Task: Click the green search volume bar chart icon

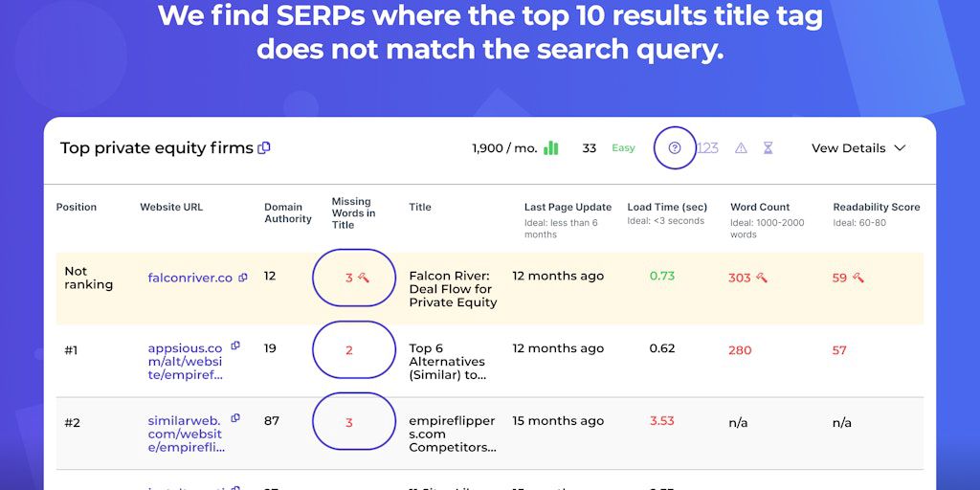Action: coord(551,148)
